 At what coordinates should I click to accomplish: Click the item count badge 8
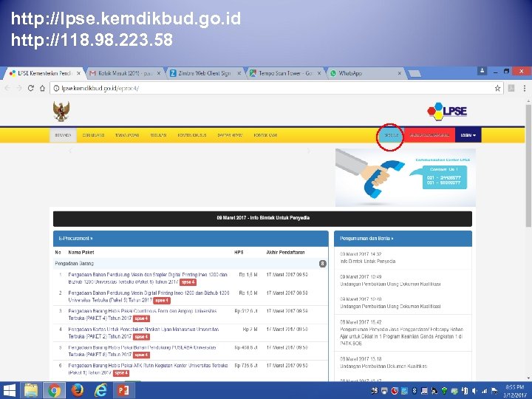[x=322, y=264]
